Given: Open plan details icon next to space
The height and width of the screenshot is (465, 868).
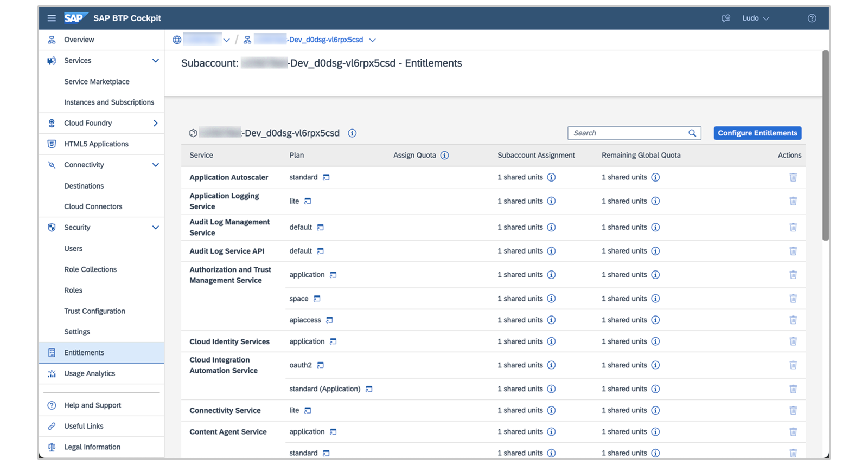Looking at the screenshot, I should click(317, 299).
